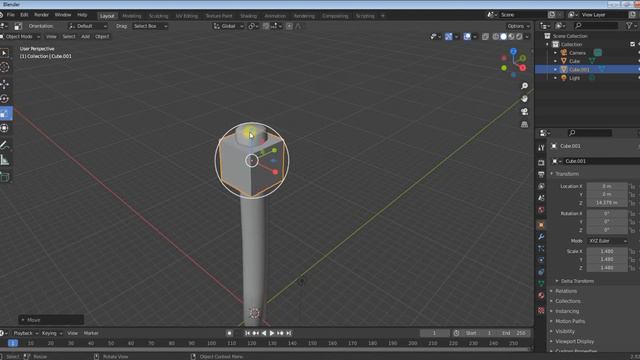Expand the Delta Transform panel
This screenshot has height=360, width=640.
[x=577, y=281]
